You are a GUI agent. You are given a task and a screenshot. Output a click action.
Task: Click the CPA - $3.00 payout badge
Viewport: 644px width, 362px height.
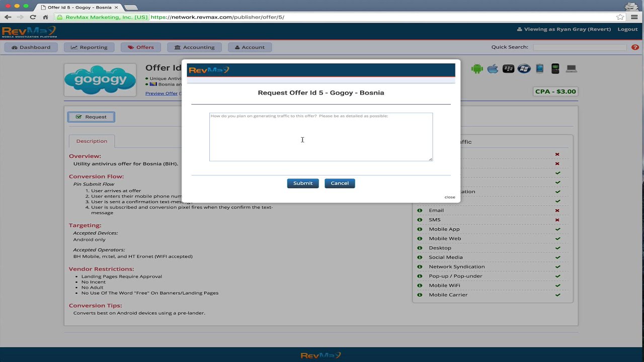tap(555, 92)
